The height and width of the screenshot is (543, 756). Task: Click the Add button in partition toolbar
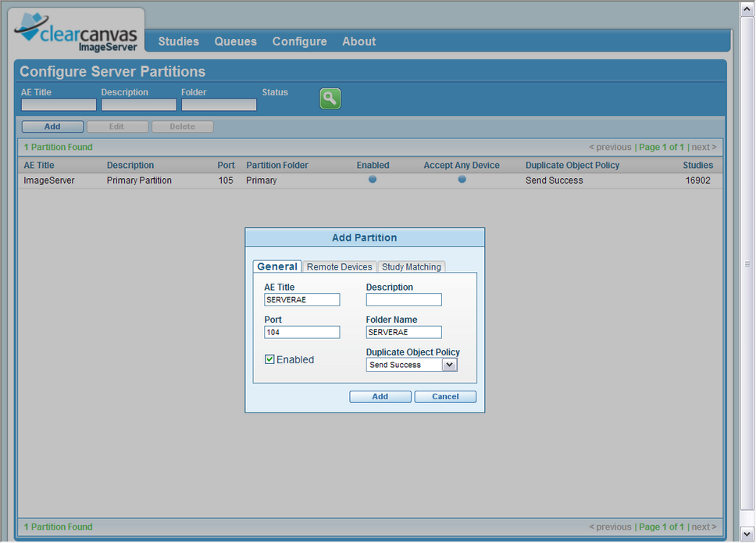click(52, 127)
